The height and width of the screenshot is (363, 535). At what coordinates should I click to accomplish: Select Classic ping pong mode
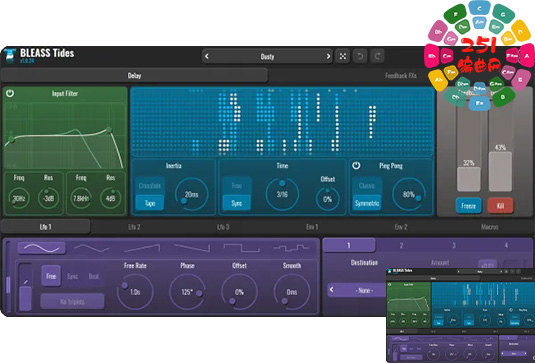(367, 186)
